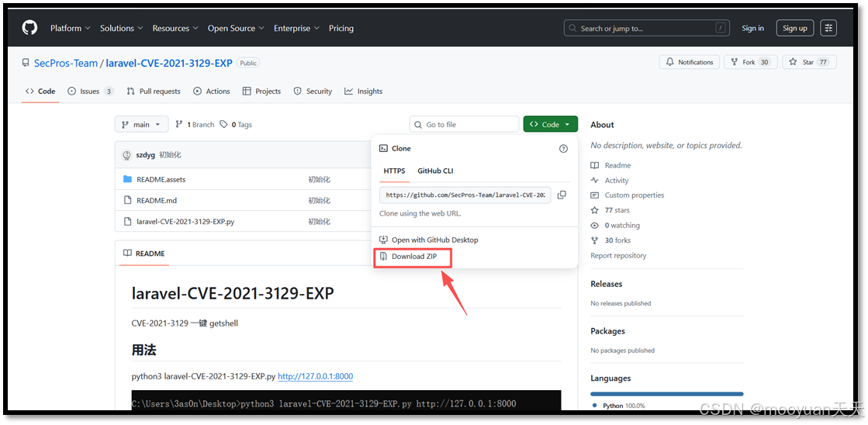Click the commit message next to szdyg
This screenshot has height=425, width=868.
click(170, 155)
